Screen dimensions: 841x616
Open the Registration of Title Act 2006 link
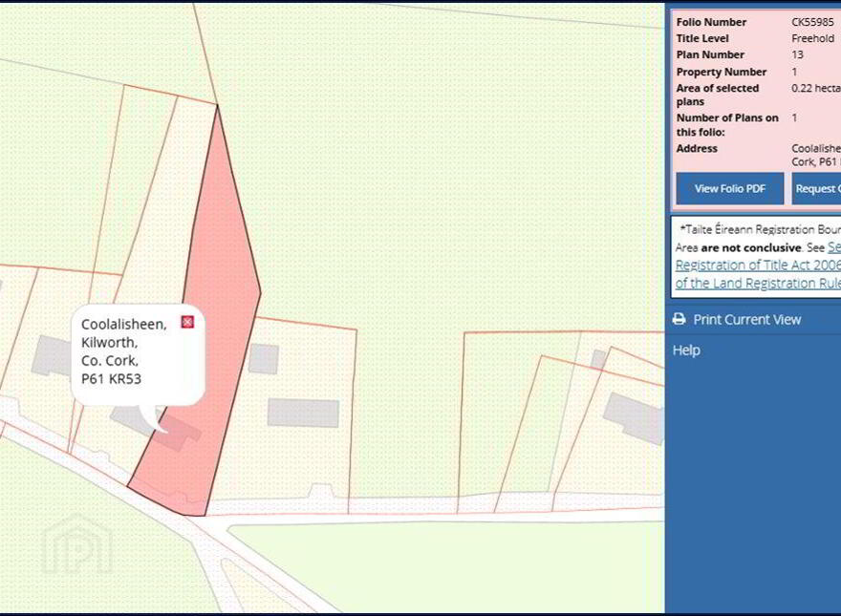[758, 265]
